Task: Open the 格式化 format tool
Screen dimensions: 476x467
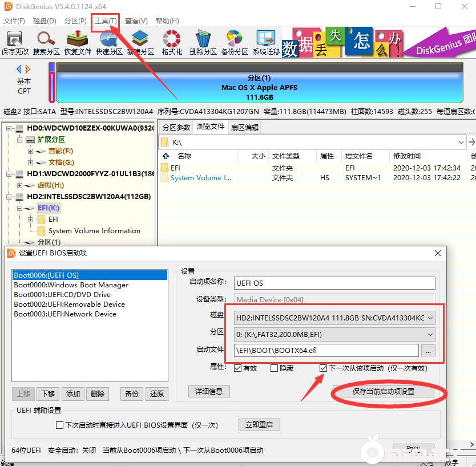Action: tap(171, 42)
